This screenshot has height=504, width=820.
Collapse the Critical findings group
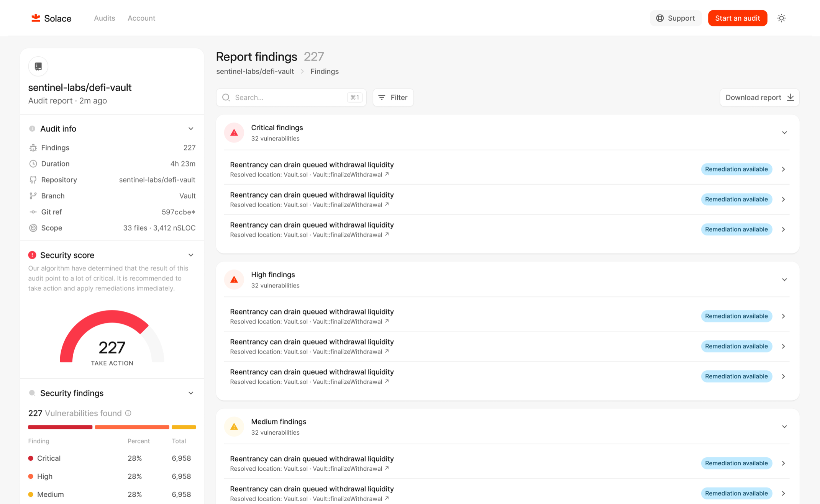pyautogui.click(x=784, y=133)
